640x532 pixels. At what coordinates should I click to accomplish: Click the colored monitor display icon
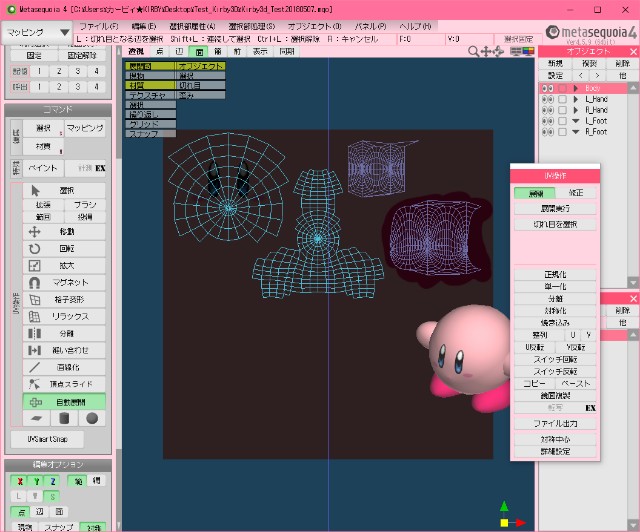point(528,51)
